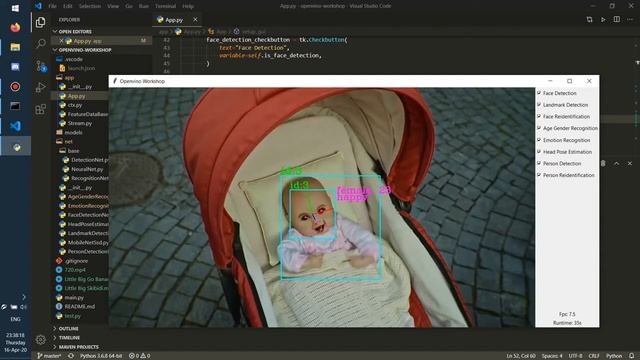Viewport: 640px width, 360px height.
Task: Open the errors and warnings counter in status bar
Action: click(x=140, y=356)
